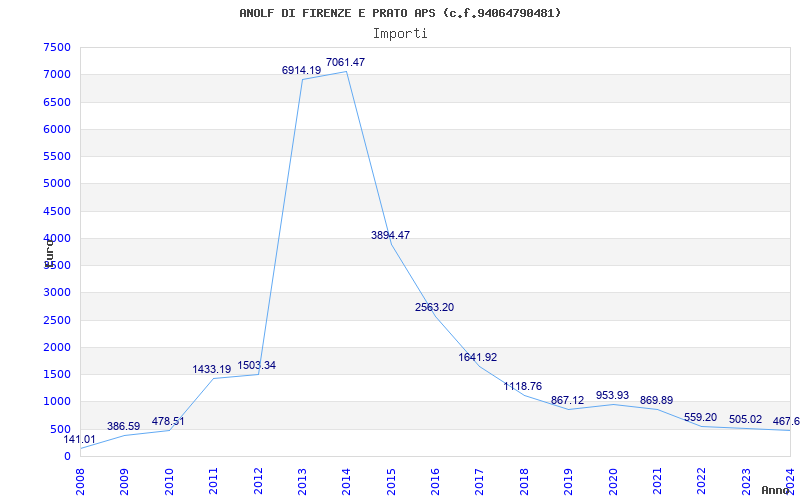Viewport: 800px width, 500px height.
Task: Click the 6000 y-axis tick label
Action: click(x=57, y=129)
